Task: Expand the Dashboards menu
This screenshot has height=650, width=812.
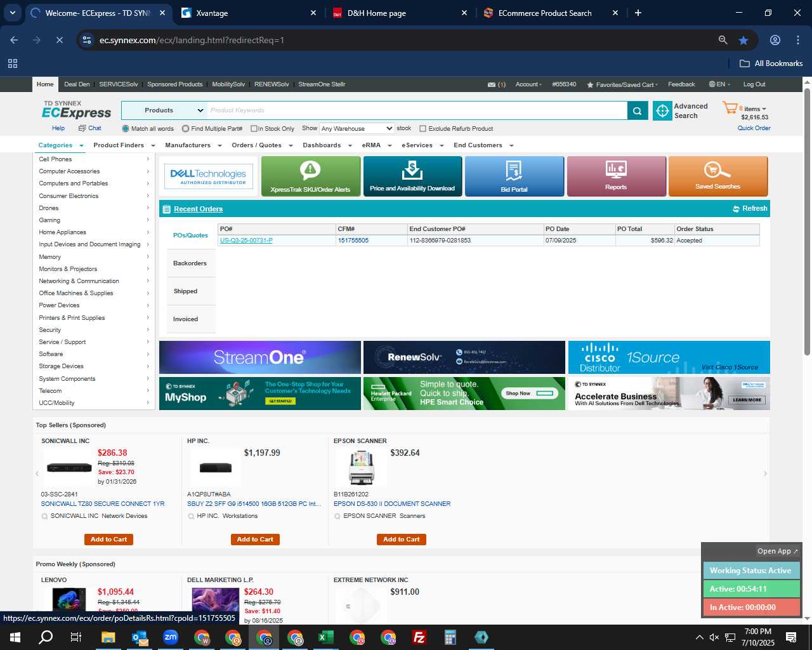Action: [327, 145]
